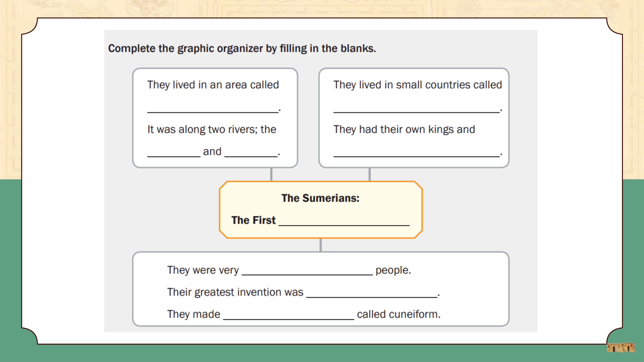Click the adobe building icon in corner

click(621, 348)
